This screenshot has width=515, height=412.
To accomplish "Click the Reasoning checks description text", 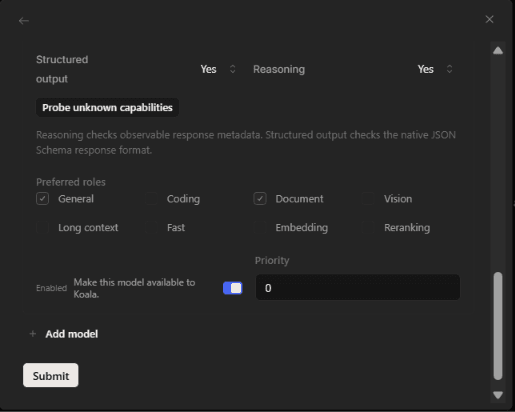I will click(246, 142).
